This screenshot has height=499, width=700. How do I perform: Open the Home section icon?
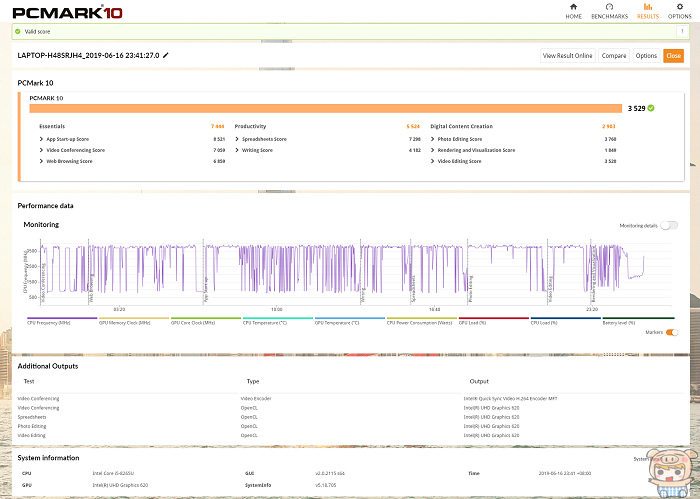[573, 10]
